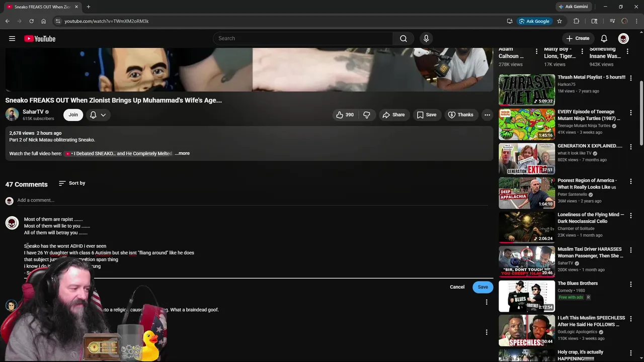The height and width of the screenshot is (362, 644).
Task: Open a new browser tab
Action: click(x=89, y=7)
